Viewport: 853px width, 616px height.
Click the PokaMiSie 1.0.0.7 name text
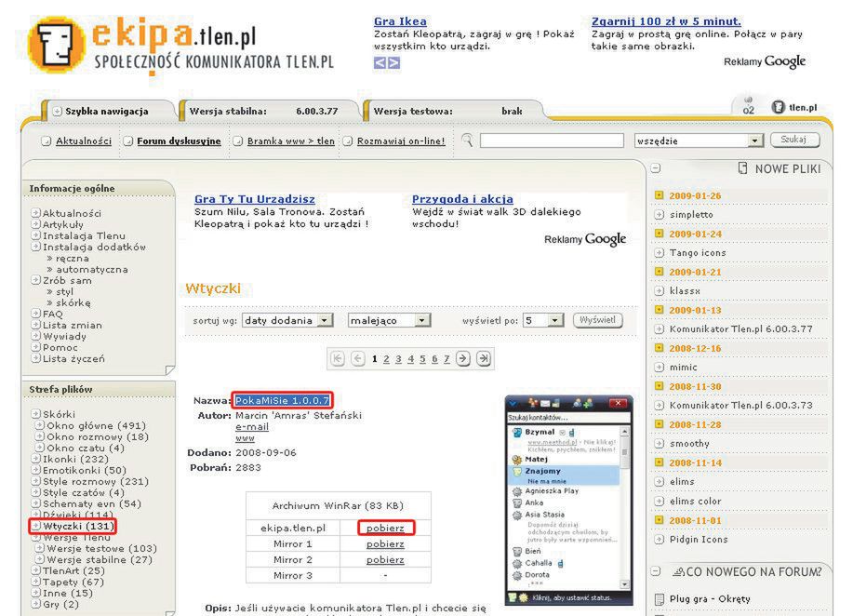(283, 400)
